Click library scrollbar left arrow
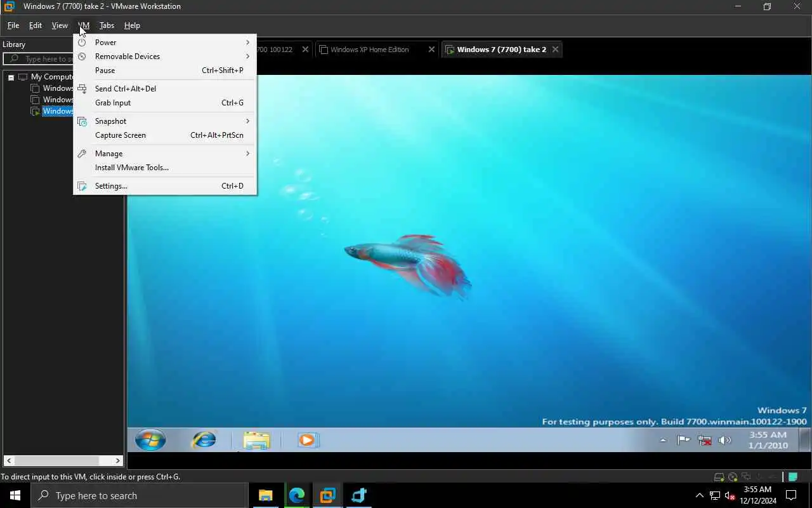 [x=9, y=461]
